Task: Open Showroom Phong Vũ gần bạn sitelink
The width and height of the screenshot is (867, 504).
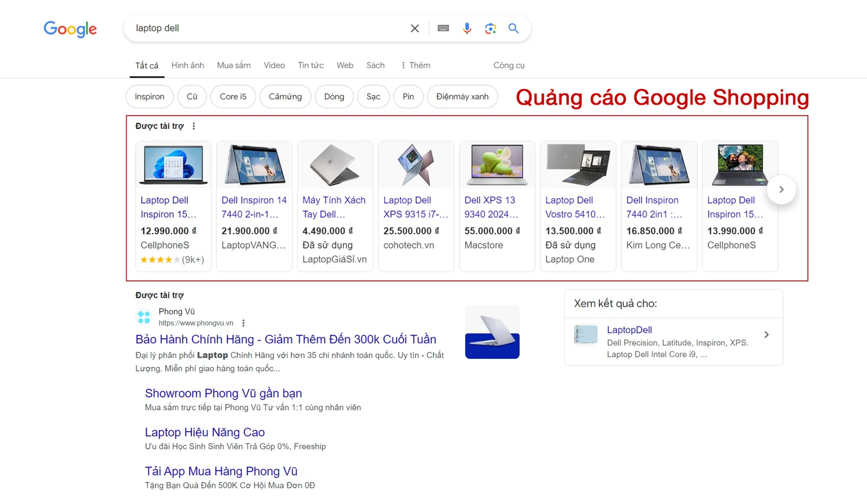Action: tap(223, 393)
